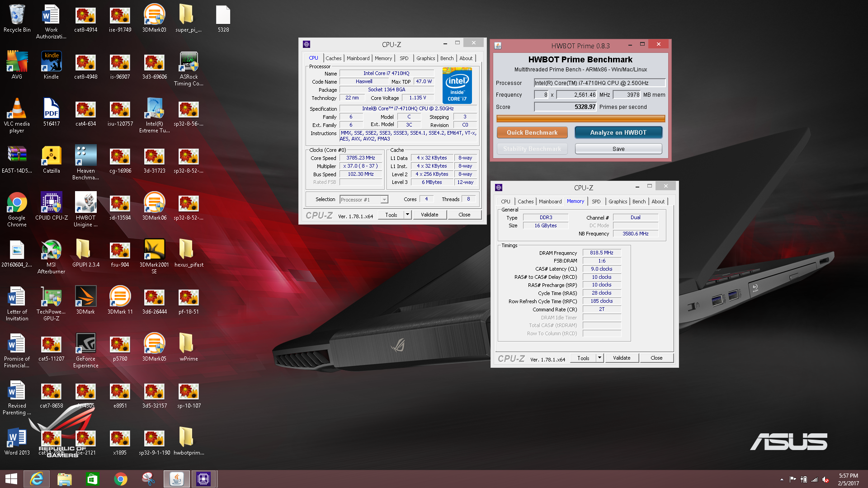The image size is (868, 488).
Task: Click the volume icon in system tray
Action: coord(826,479)
